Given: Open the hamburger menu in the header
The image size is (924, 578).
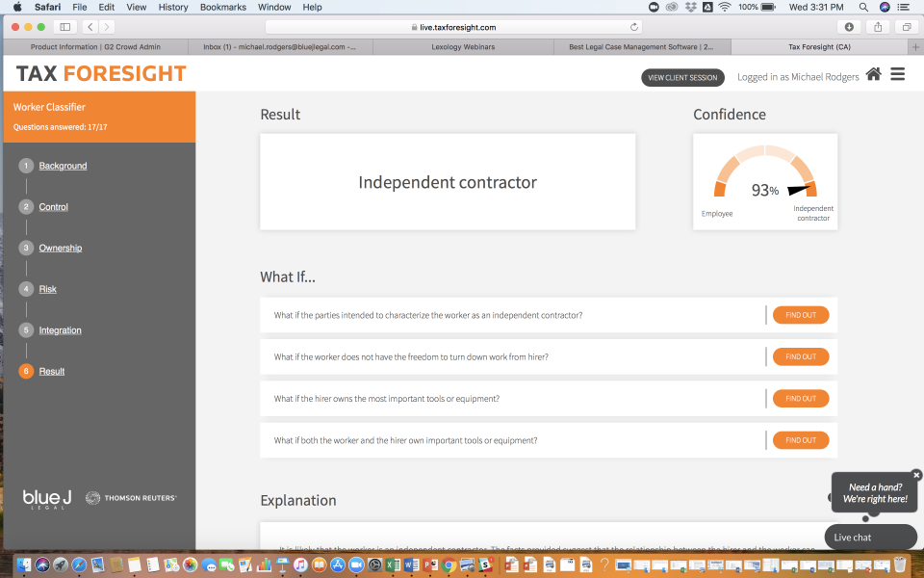Looking at the screenshot, I should pos(897,74).
